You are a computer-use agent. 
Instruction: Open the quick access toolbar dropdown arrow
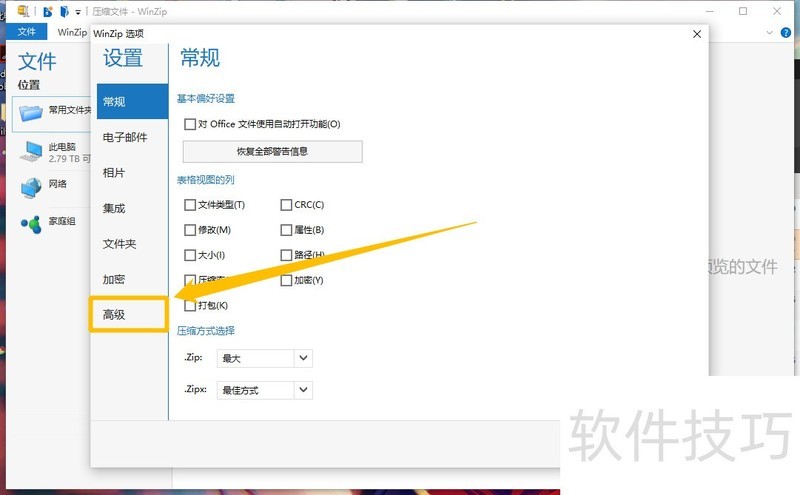click(x=78, y=12)
